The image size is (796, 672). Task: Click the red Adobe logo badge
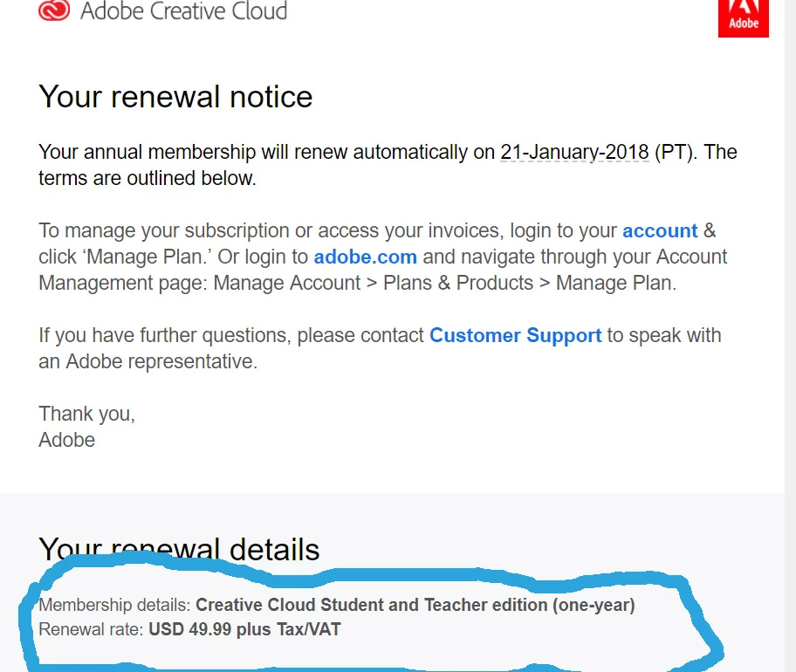pyautogui.click(x=744, y=18)
